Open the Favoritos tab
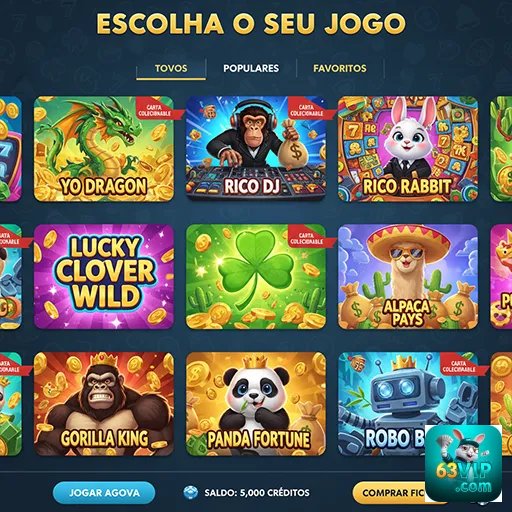The width and height of the screenshot is (512, 512). [340, 68]
